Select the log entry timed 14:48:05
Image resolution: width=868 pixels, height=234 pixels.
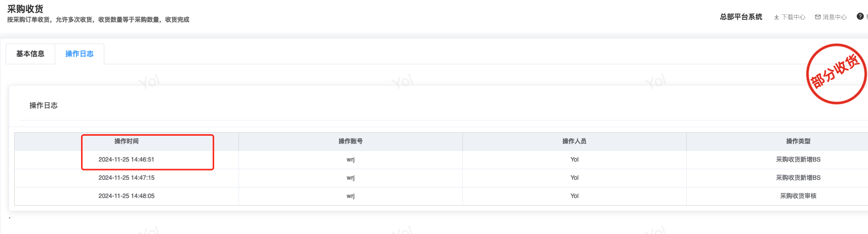(127, 196)
